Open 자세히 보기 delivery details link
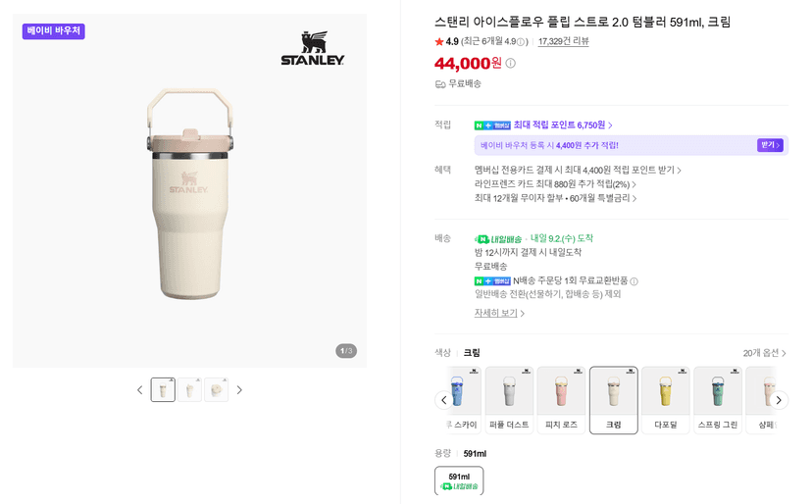Screen dimensions: 812x504 [499, 313]
